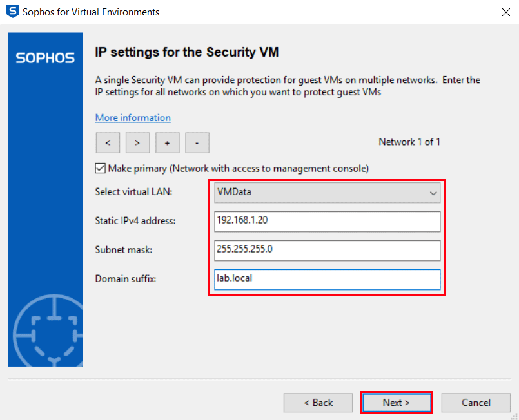519x420 pixels.
Task: Click the Static IPv4 address field
Action: tap(327, 222)
